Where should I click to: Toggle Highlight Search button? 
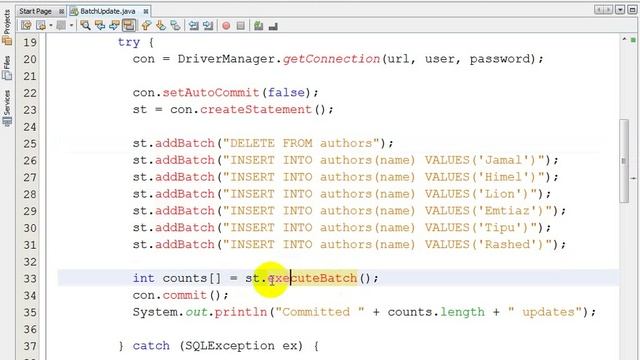tap(129, 26)
